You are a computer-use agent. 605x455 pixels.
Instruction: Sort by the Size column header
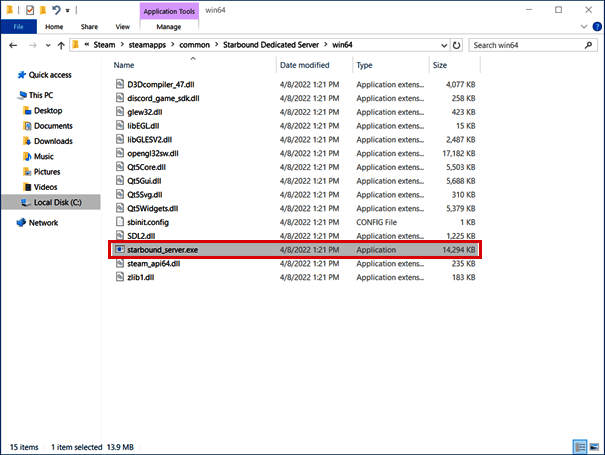click(439, 65)
